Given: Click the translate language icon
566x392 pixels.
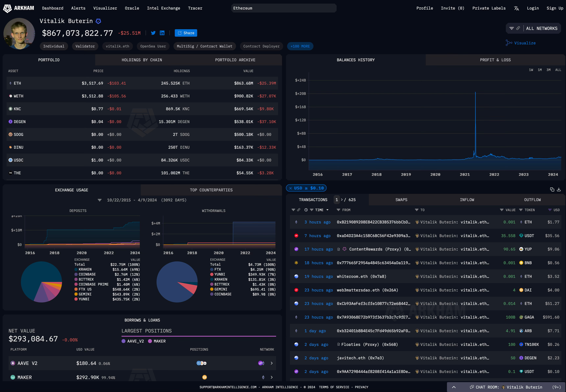Looking at the screenshot, I should point(516,8).
